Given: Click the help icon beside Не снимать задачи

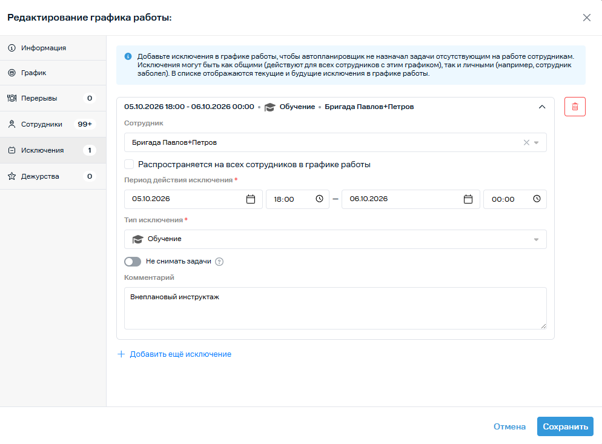Looking at the screenshot, I should (x=219, y=262).
